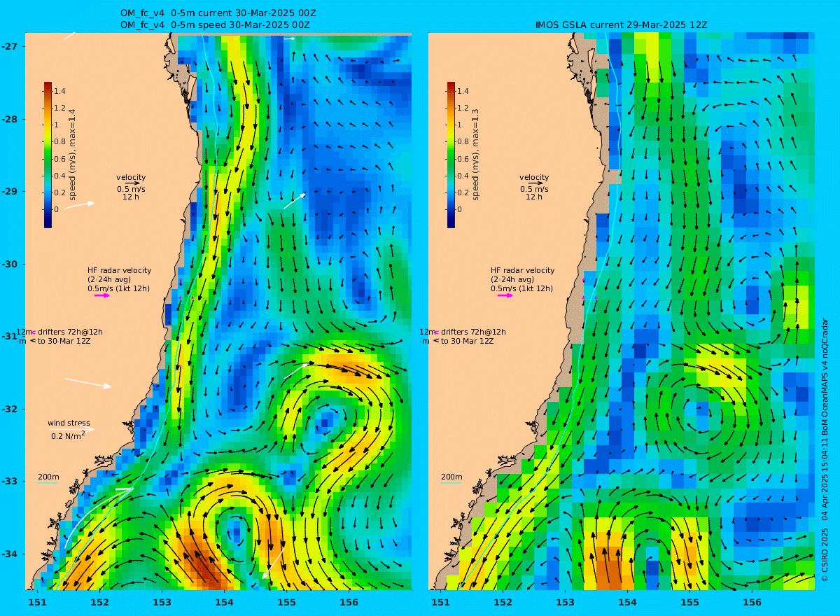The image size is (840, 616).
Task: Click the black velocity legend arrow in right map
Action: point(535,183)
